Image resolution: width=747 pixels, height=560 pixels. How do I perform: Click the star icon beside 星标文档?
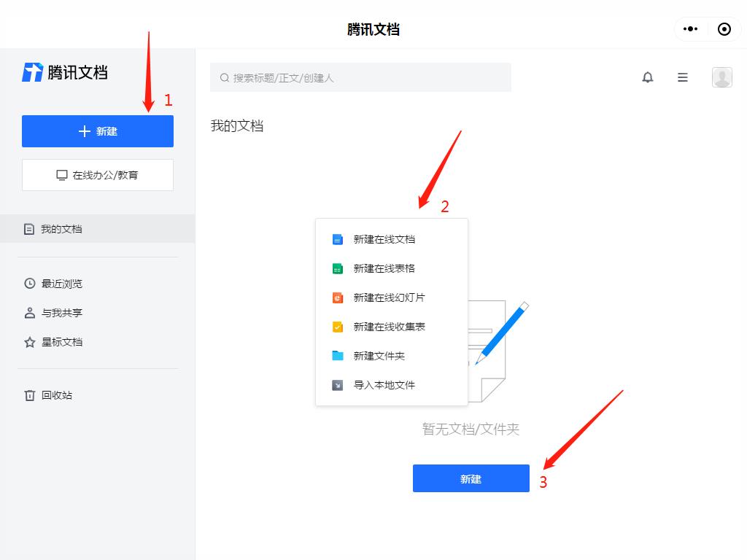tap(29, 342)
